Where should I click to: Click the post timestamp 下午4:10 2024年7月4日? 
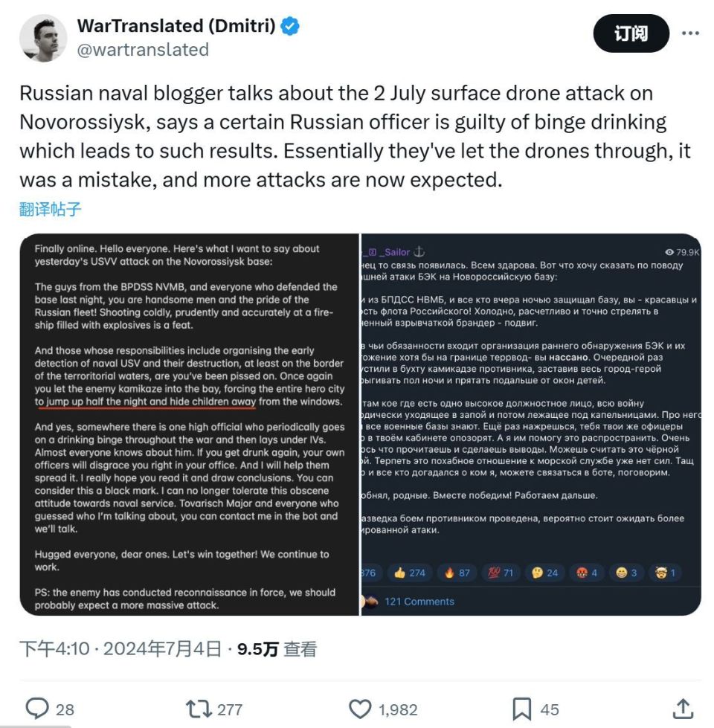tap(120, 649)
